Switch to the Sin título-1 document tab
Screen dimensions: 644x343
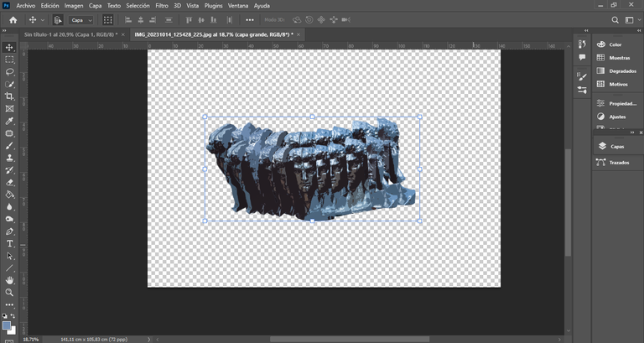tap(70, 34)
